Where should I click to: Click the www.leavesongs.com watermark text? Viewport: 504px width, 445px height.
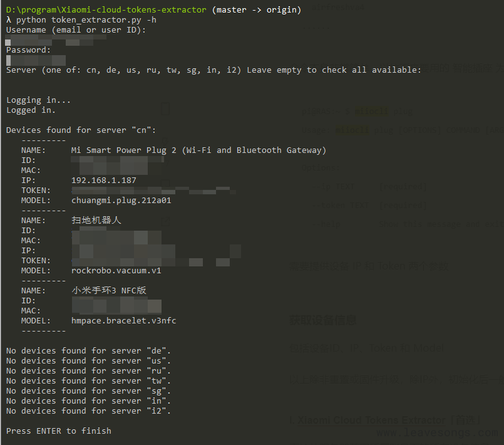[x=437, y=433]
